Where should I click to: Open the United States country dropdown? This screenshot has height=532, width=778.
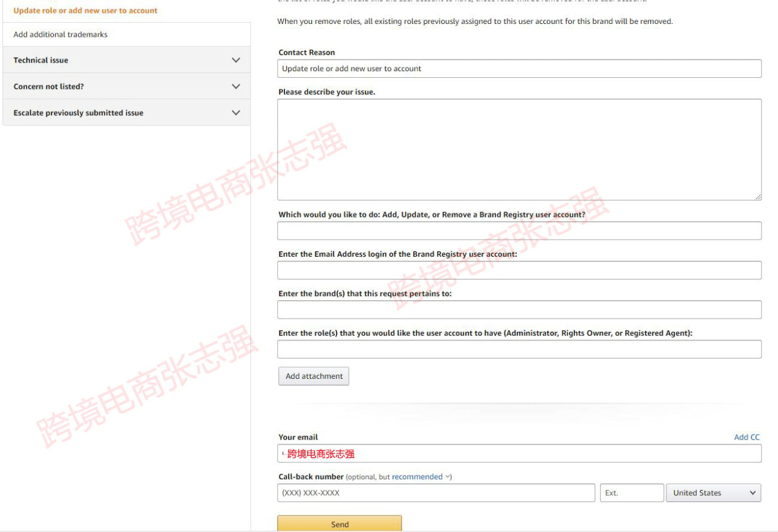tap(713, 493)
